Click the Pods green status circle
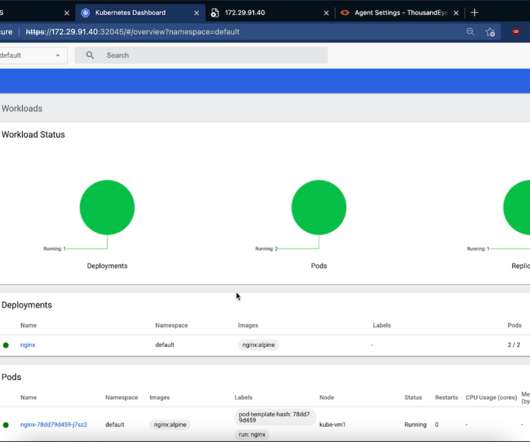 [319, 207]
